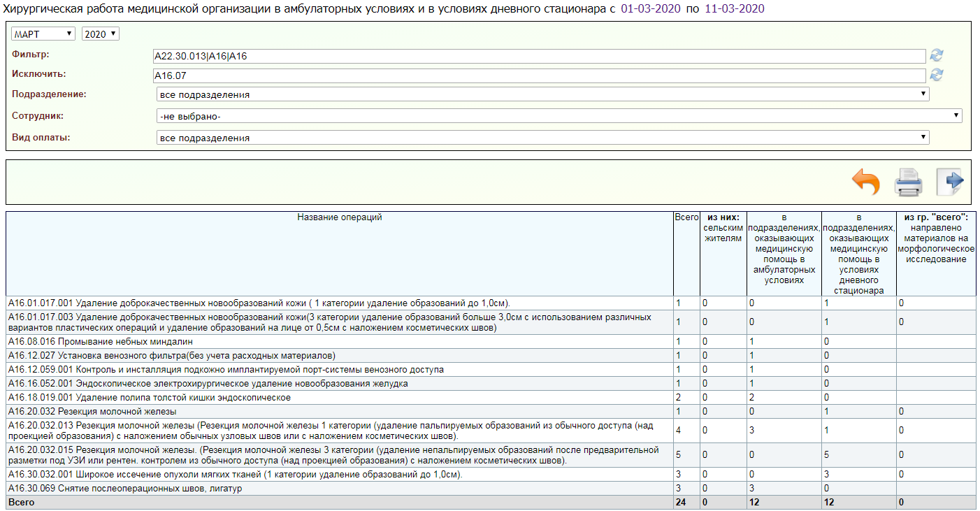Expand the Вид оплаты dropdown
Viewport: 980px width, 511px height.
pyautogui.click(x=542, y=138)
